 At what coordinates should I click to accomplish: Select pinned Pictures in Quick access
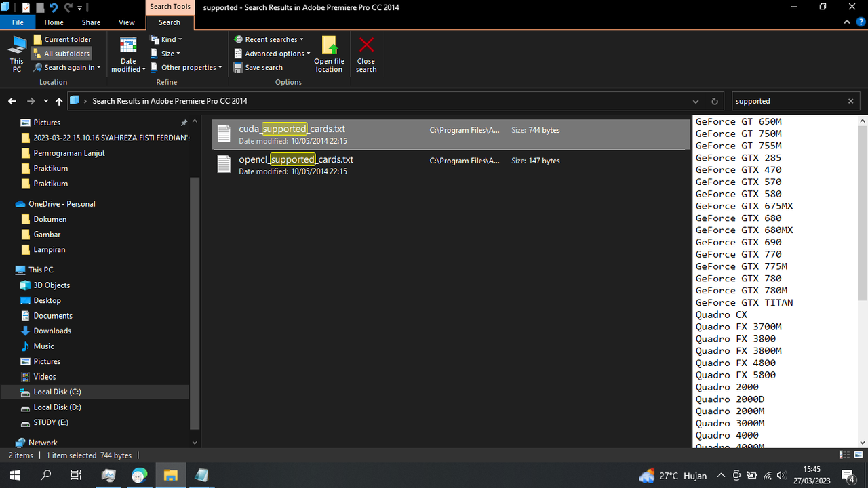pos(47,123)
